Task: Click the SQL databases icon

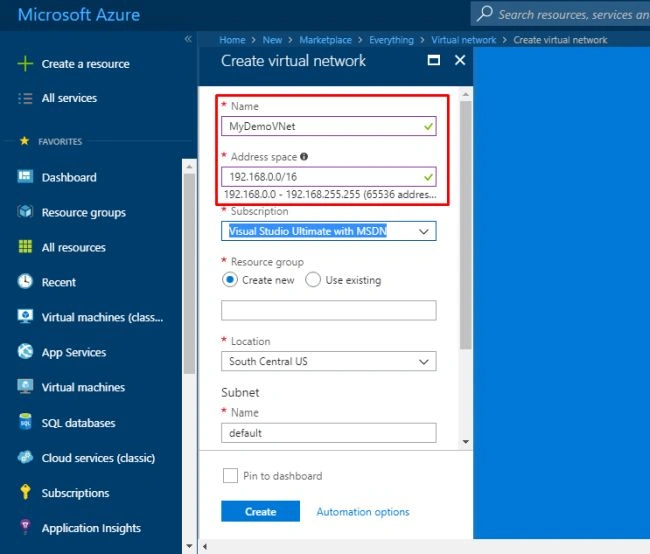Action: [25, 422]
